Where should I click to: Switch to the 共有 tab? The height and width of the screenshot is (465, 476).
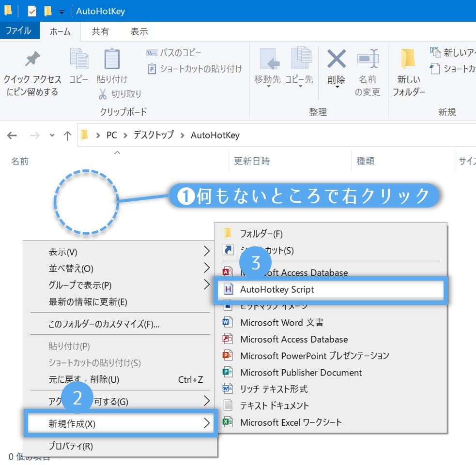click(100, 31)
